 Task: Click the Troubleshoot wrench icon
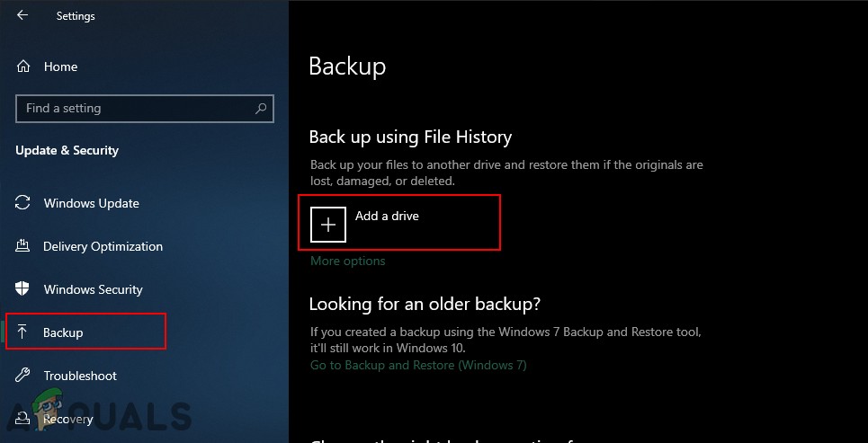point(23,376)
